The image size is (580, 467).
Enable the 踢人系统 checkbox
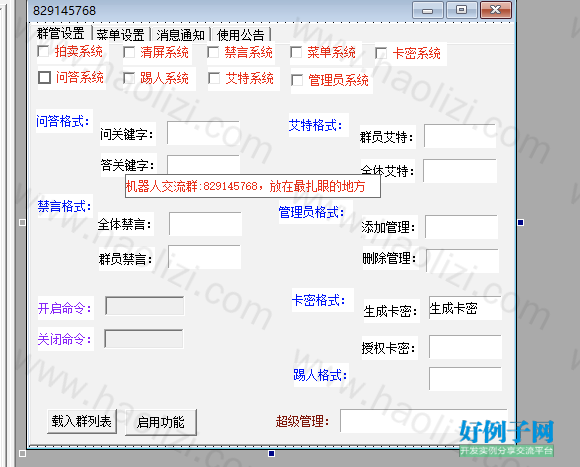coord(129,78)
